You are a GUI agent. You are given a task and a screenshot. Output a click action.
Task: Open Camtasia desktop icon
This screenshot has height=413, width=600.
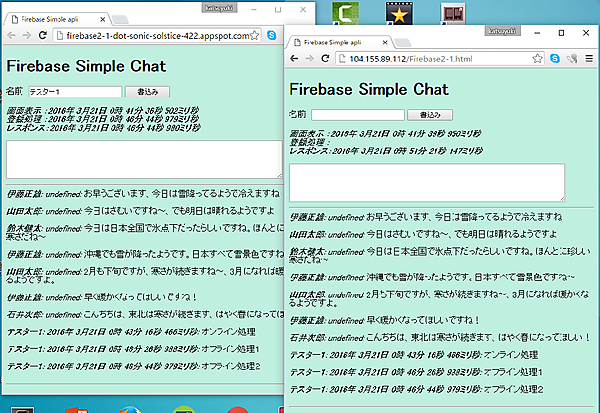pos(346,13)
